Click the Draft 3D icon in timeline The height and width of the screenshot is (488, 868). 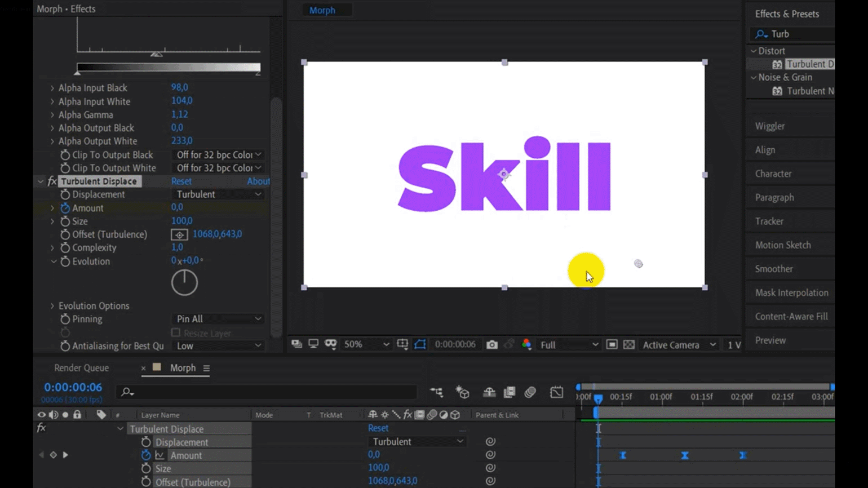(463, 392)
